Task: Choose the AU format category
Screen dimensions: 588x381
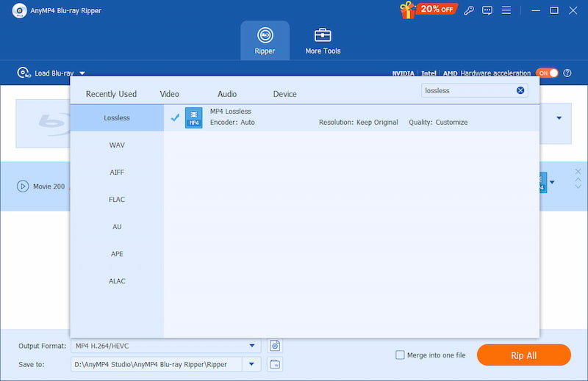Action: click(117, 227)
